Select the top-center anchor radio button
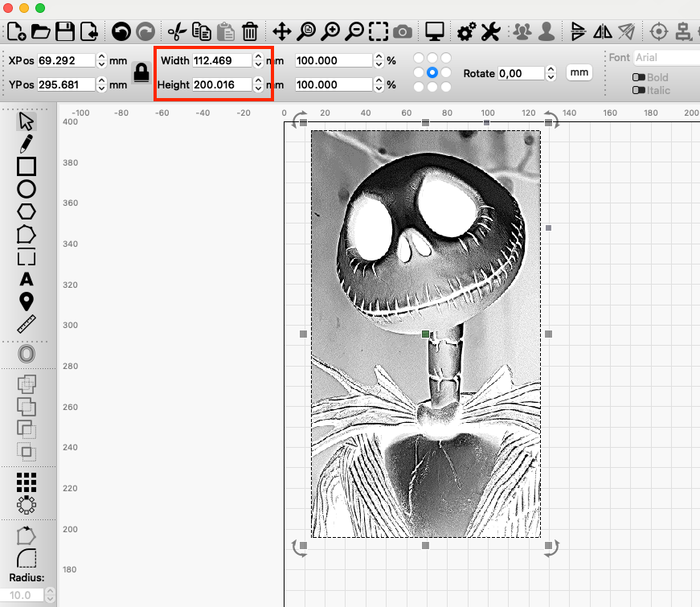The height and width of the screenshot is (607, 700). pyautogui.click(x=432, y=58)
